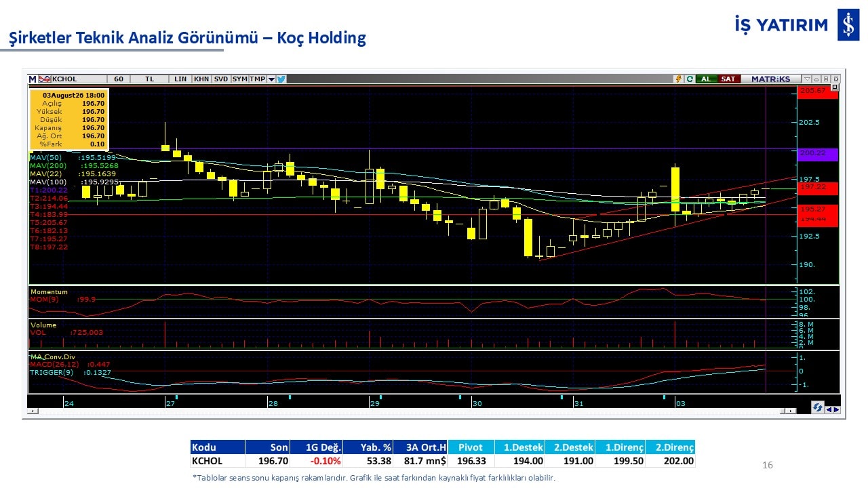Click the 199.50 resistance cell
The height and width of the screenshot is (488, 868).
pyautogui.click(x=620, y=461)
